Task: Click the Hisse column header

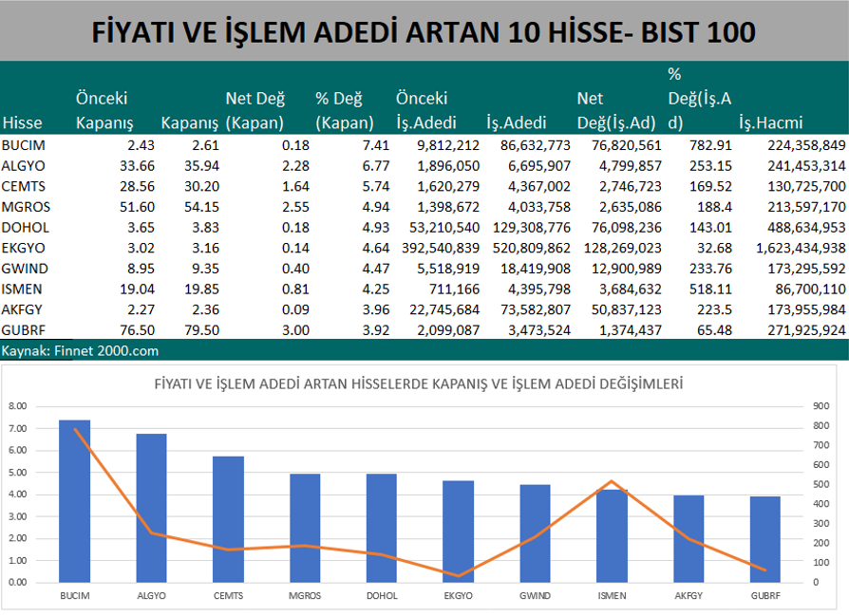Action: click(22, 122)
